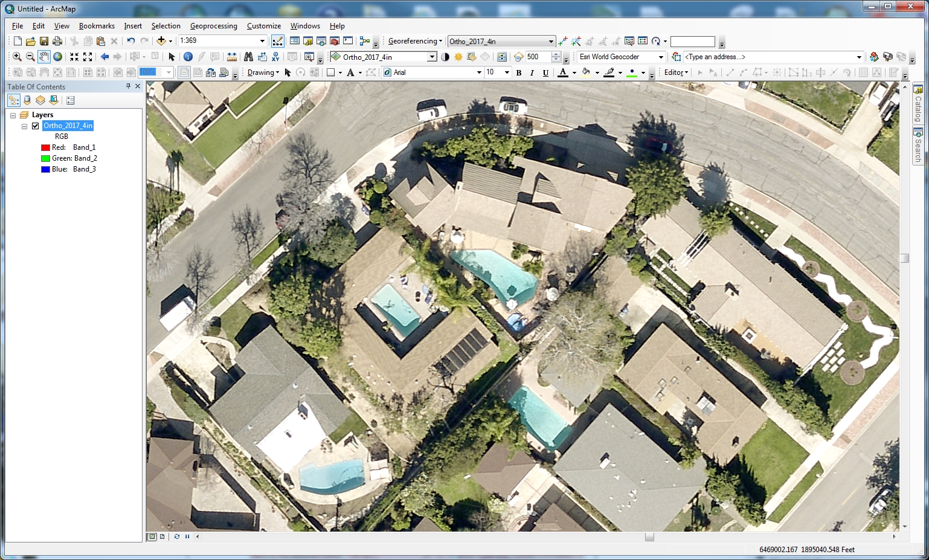Click the Find binoculars icon
The image size is (929, 560).
(x=248, y=57)
